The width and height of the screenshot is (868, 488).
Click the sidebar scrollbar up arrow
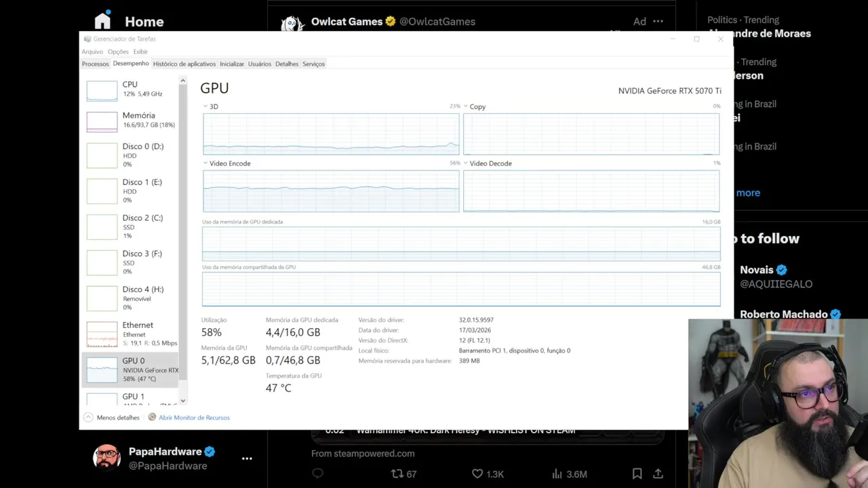[182, 81]
